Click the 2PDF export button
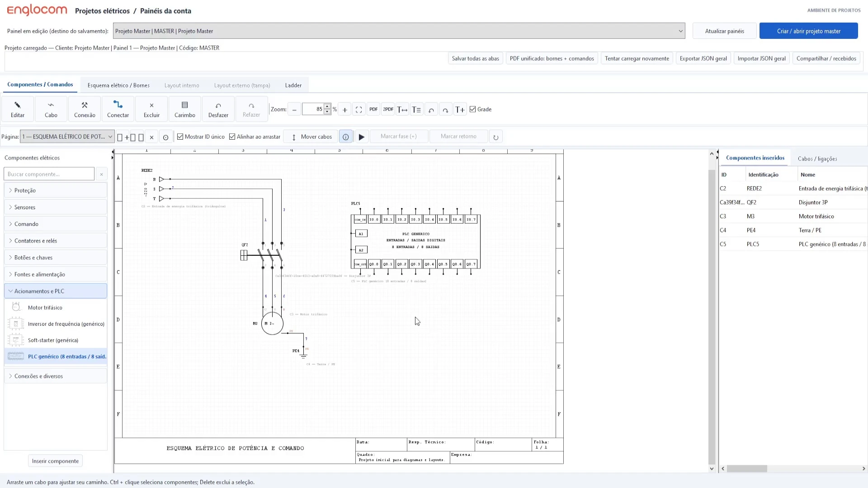This screenshot has height=488, width=868. tap(388, 109)
